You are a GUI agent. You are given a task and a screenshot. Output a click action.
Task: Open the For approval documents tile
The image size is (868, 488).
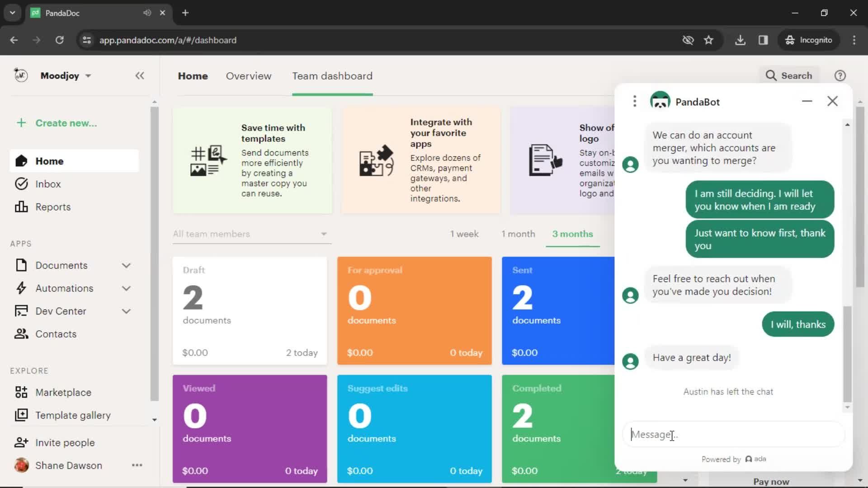coord(414,311)
